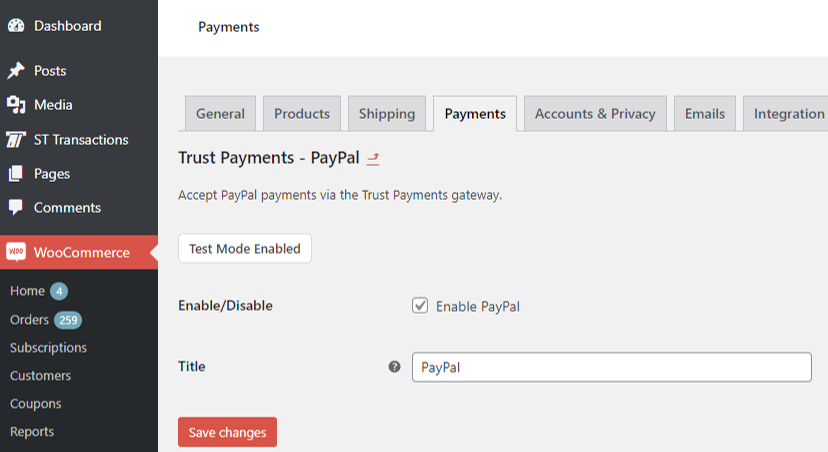828x452 pixels.
Task: Click the Orders badge showing 259
Action: click(68, 320)
